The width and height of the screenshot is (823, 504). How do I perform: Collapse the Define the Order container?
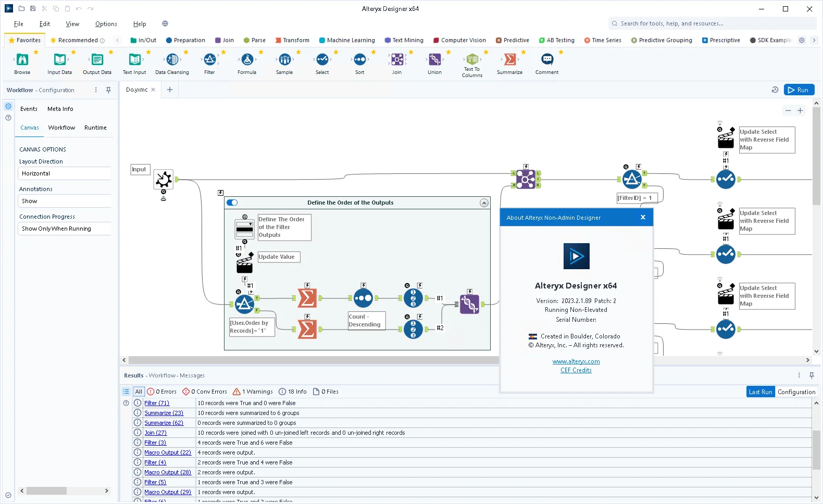(x=484, y=203)
